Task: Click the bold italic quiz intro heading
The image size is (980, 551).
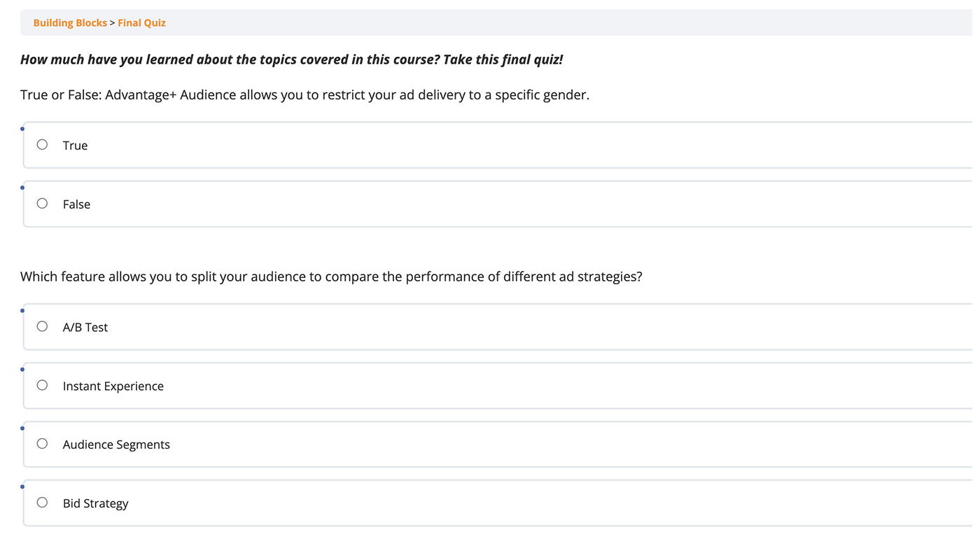Action: (x=291, y=60)
